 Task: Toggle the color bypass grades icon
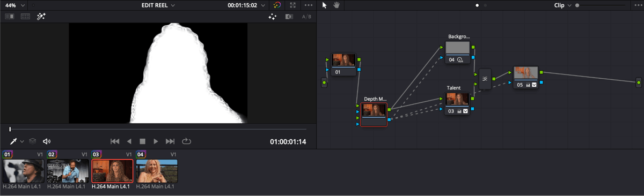click(277, 5)
